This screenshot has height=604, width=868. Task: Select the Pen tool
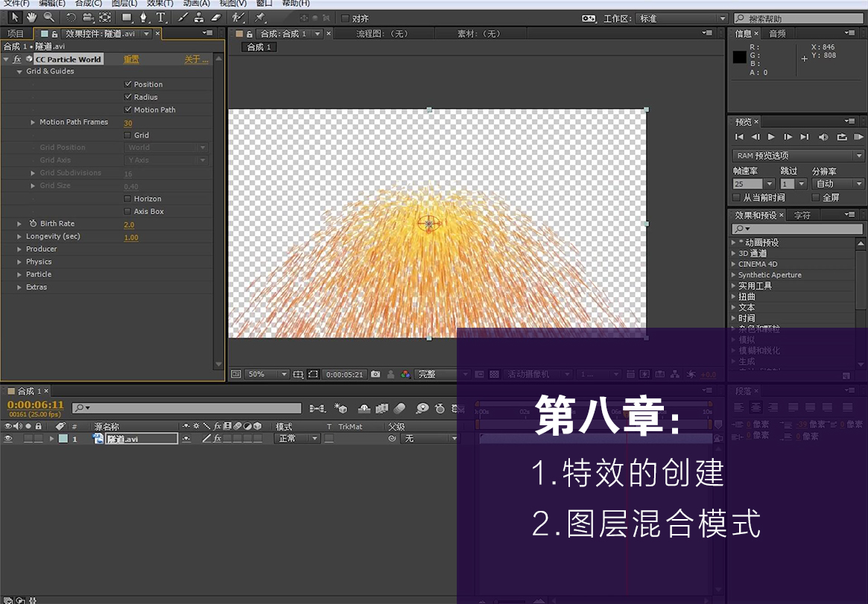[143, 18]
